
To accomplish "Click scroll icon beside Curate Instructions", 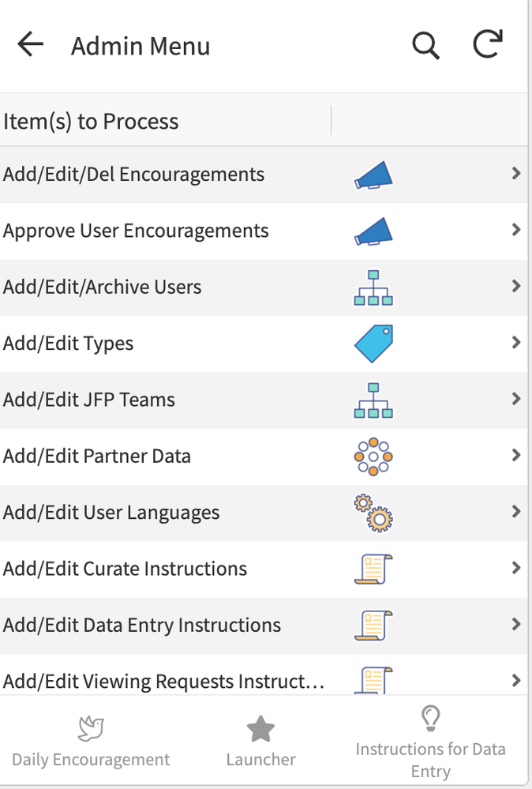I will coord(373,569).
